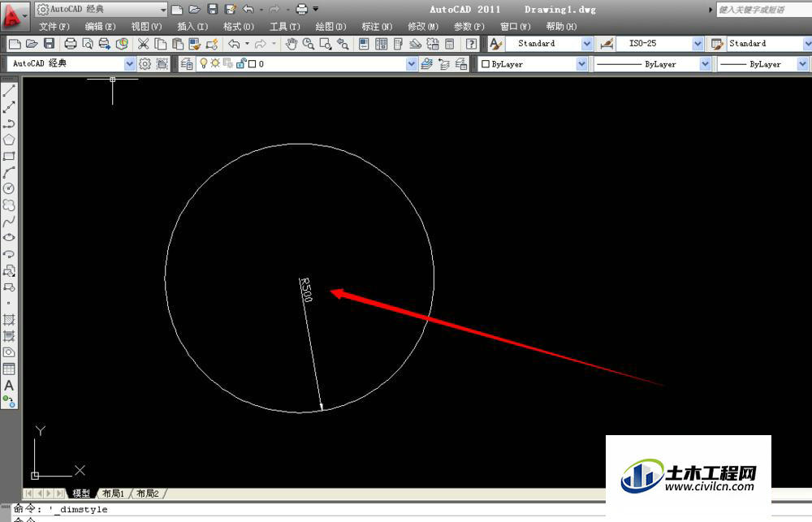Screen dimensions: 812x522
Task: Open the 窗口(W) menu
Action: pyautogui.click(x=516, y=27)
